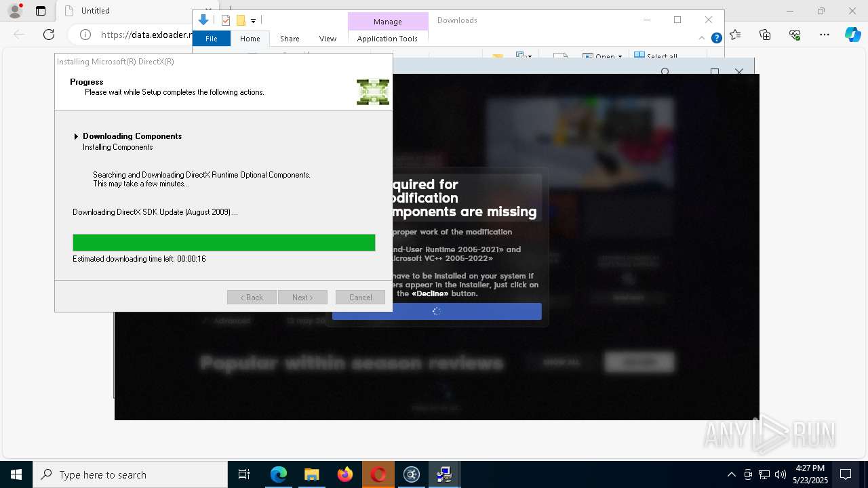
Task: Collapse the Explorer ribbon chevron
Action: click(703, 38)
